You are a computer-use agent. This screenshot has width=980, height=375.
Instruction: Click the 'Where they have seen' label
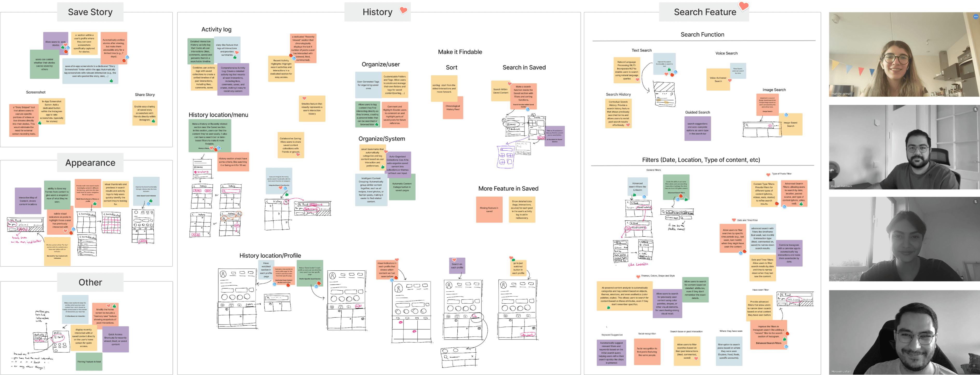(731, 331)
